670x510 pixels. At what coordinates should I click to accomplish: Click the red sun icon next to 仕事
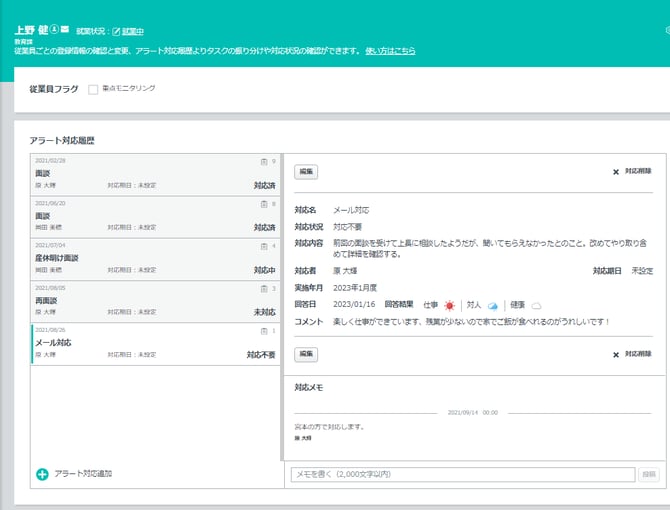tap(449, 305)
